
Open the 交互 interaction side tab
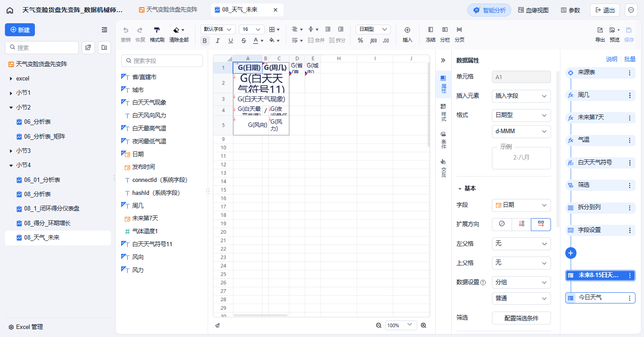point(443,168)
